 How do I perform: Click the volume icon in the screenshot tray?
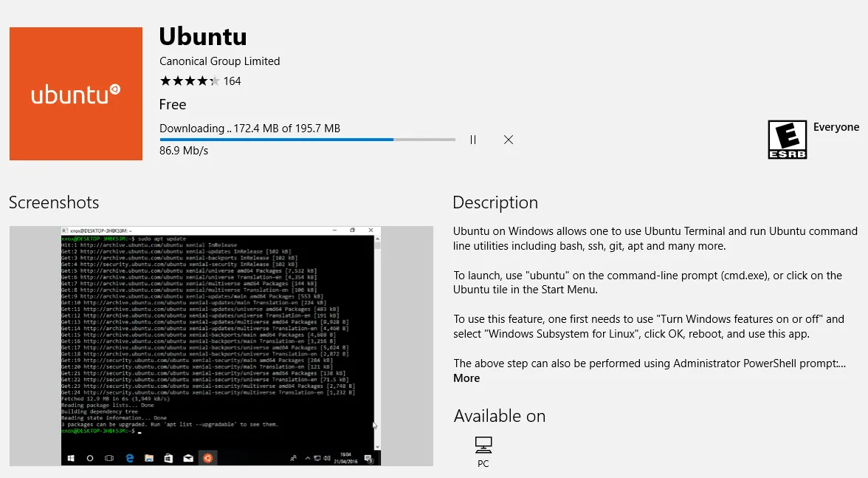click(325, 458)
